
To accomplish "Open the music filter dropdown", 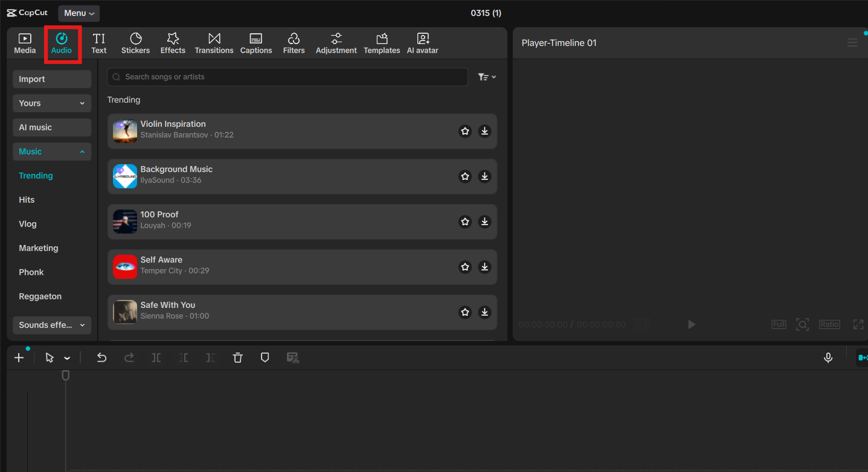I will pyautogui.click(x=487, y=77).
